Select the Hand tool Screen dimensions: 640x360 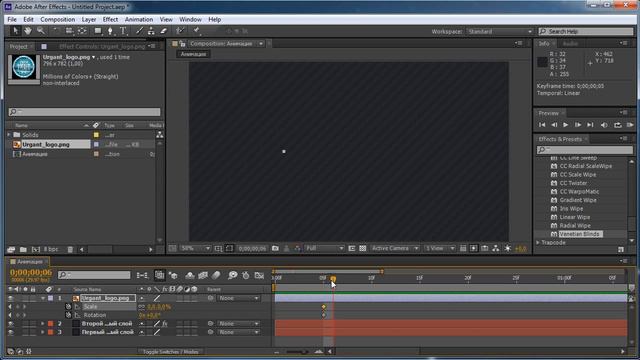(x=28, y=31)
